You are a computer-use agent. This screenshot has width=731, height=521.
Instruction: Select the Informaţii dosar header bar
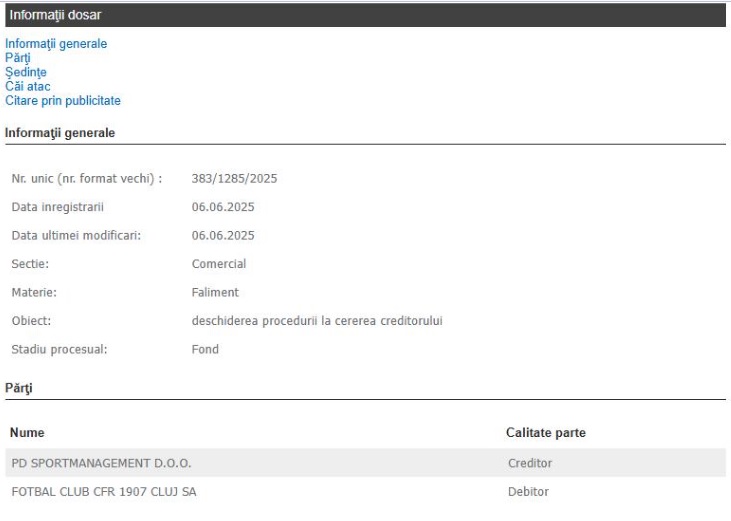coord(366,15)
